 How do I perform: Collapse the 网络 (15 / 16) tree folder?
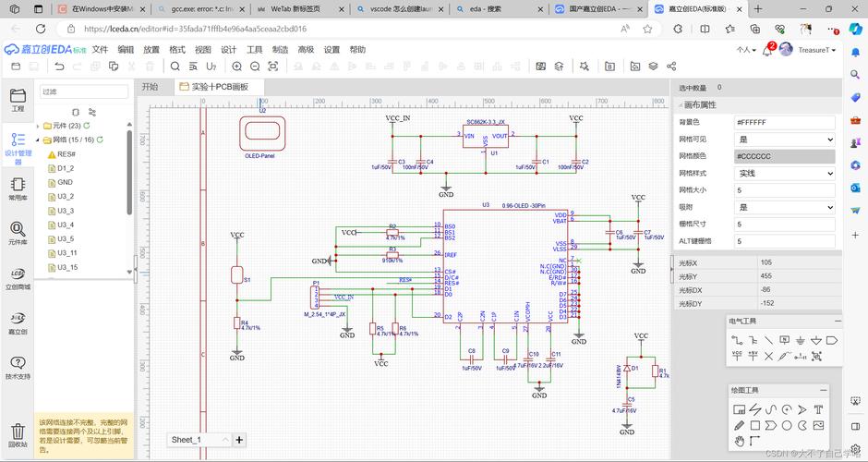(x=38, y=140)
